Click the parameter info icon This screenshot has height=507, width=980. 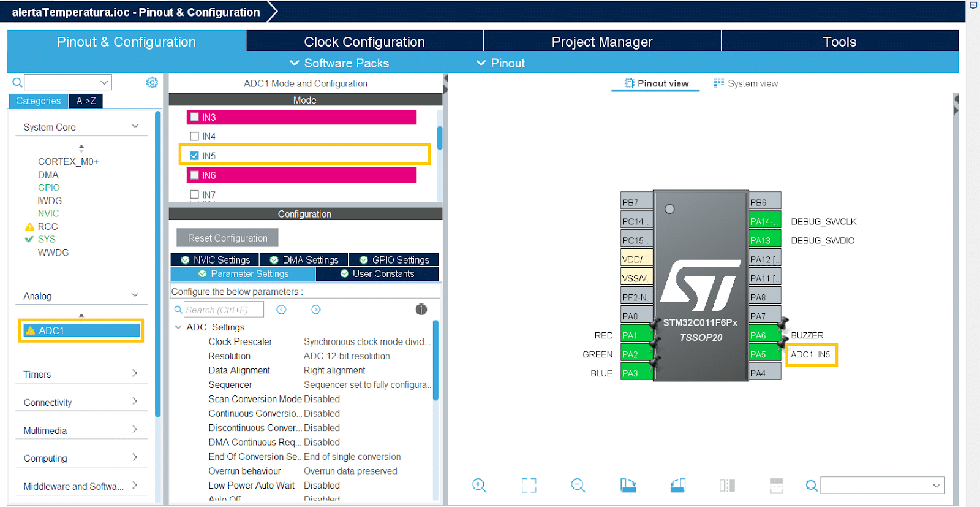point(421,310)
